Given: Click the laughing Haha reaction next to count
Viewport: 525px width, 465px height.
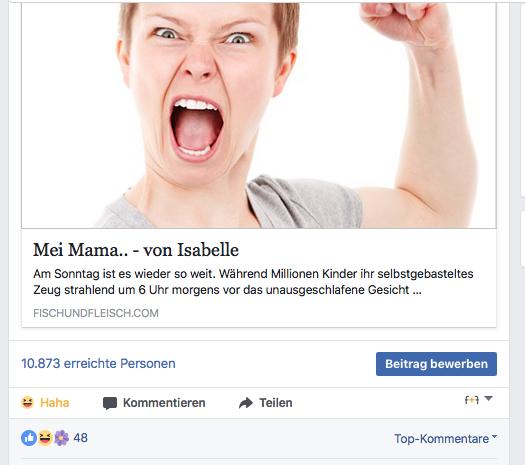Looking at the screenshot, I should click(45, 438).
